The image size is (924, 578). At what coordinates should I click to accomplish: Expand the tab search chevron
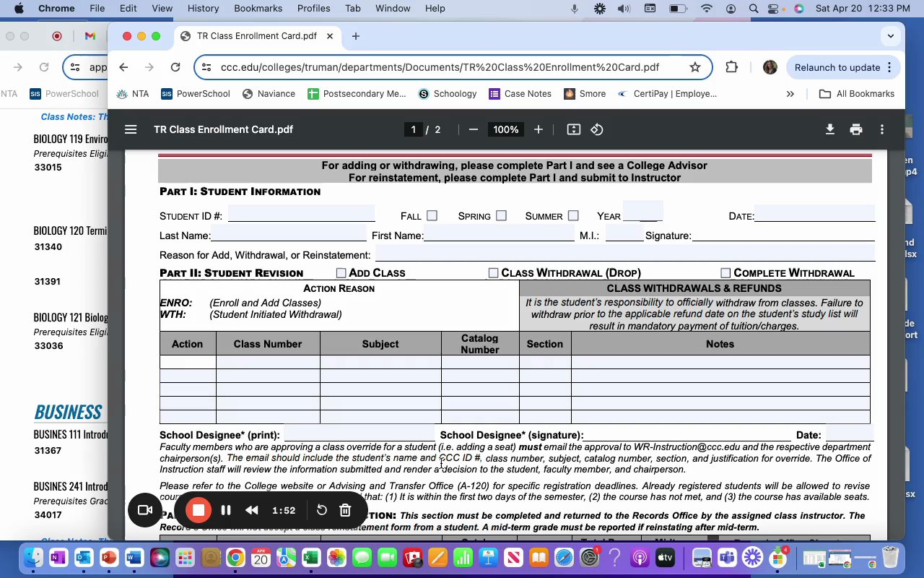coord(891,36)
